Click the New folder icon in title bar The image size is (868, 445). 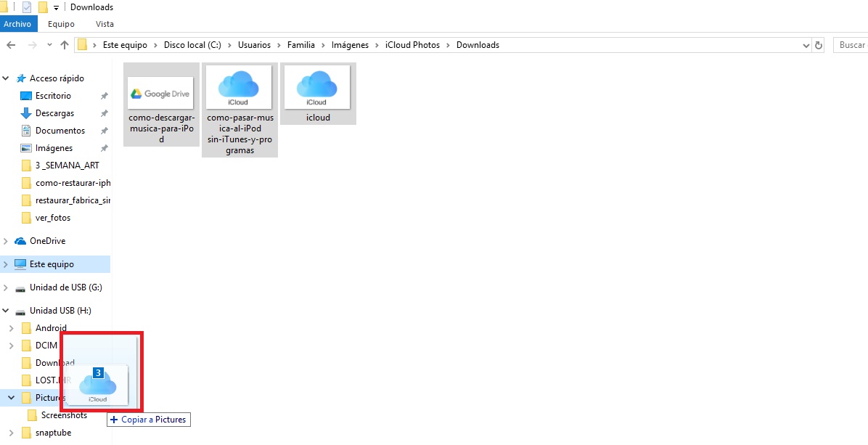(x=42, y=7)
